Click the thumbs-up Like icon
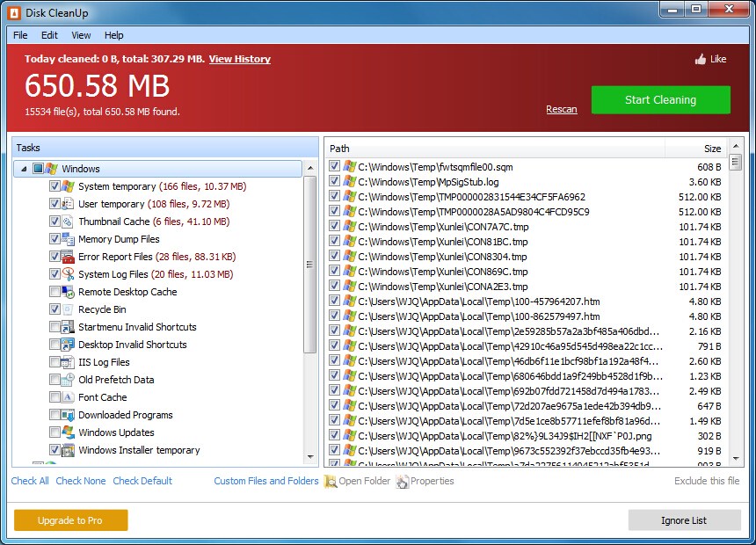The height and width of the screenshot is (545, 756). (701, 59)
